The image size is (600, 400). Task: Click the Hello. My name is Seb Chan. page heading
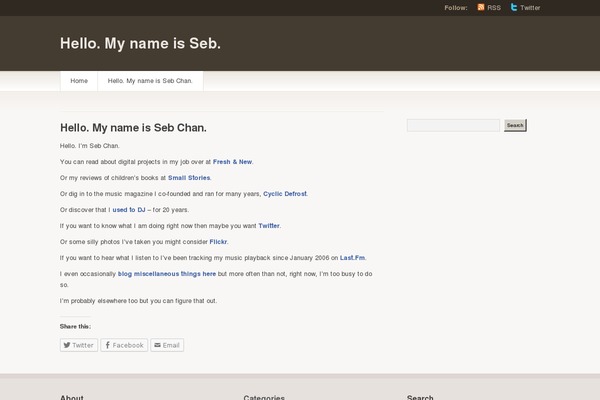coord(133,128)
